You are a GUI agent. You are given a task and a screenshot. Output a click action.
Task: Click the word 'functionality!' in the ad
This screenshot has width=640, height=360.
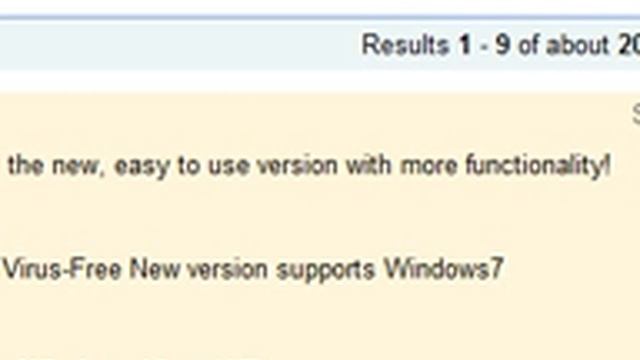pyautogui.click(x=538, y=166)
